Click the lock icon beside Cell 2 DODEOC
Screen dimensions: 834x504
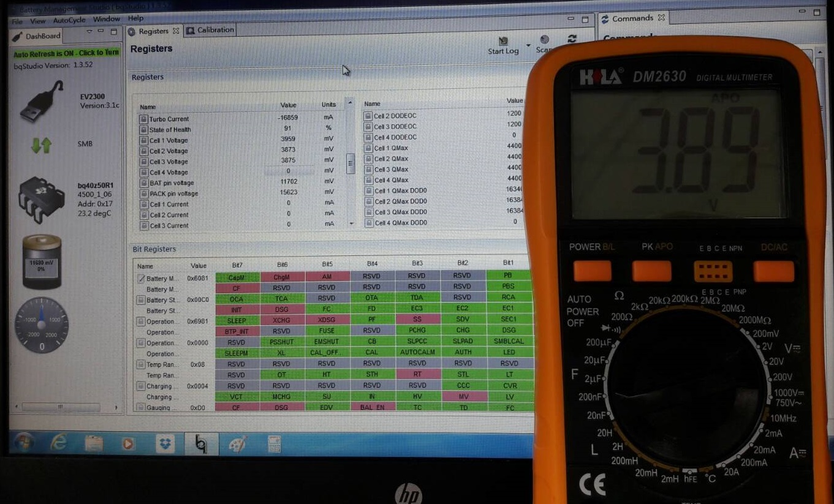coord(368,116)
